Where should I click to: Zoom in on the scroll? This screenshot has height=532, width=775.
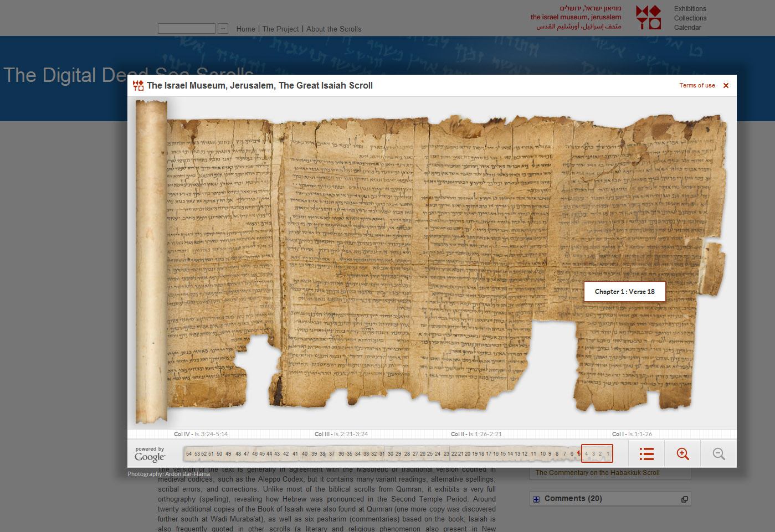pos(682,454)
